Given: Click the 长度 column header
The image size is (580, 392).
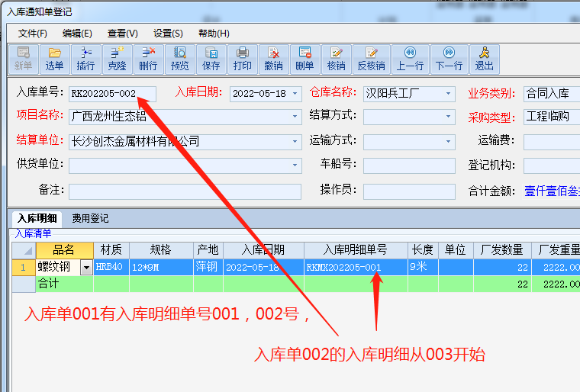Looking at the screenshot, I should tap(423, 250).
